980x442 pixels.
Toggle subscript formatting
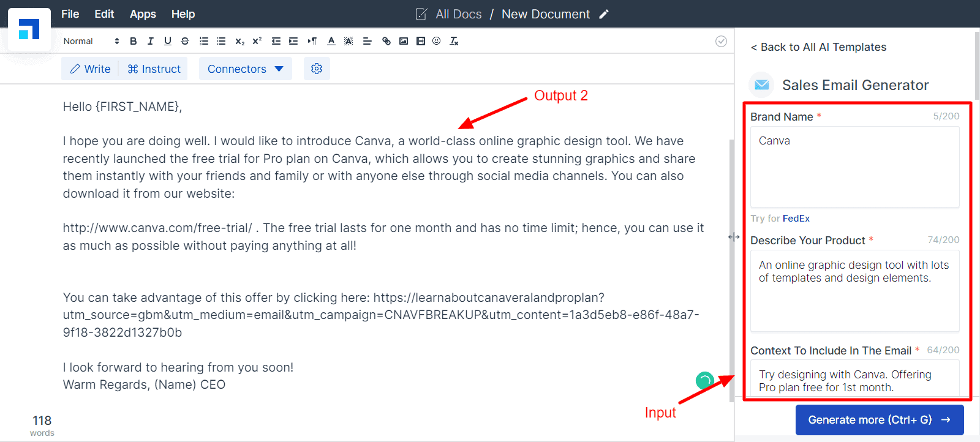point(240,41)
